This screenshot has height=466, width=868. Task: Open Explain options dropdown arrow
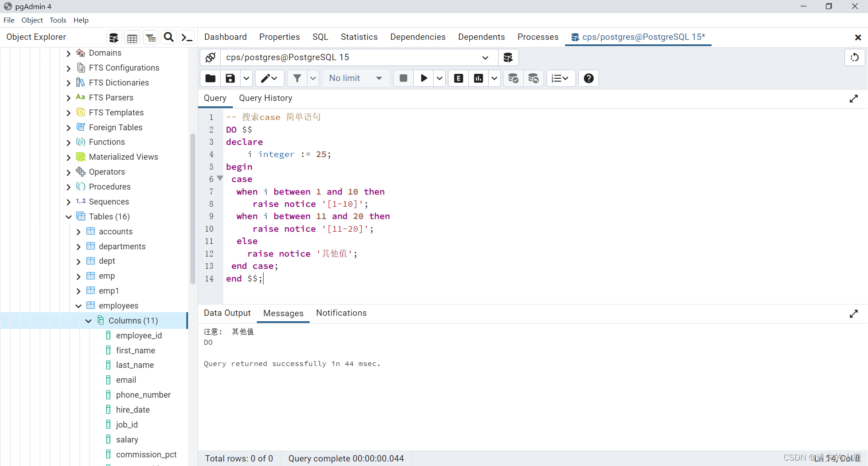tap(494, 78)
